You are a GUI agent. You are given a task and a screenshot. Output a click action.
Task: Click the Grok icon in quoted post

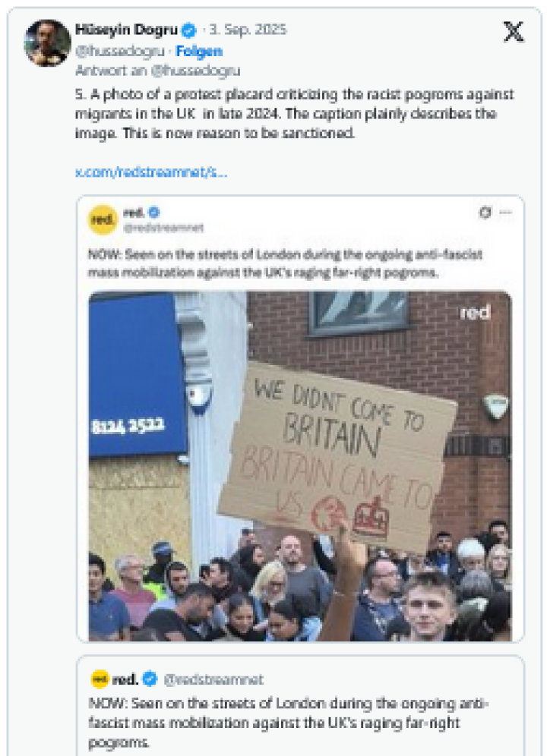(485, 212)
